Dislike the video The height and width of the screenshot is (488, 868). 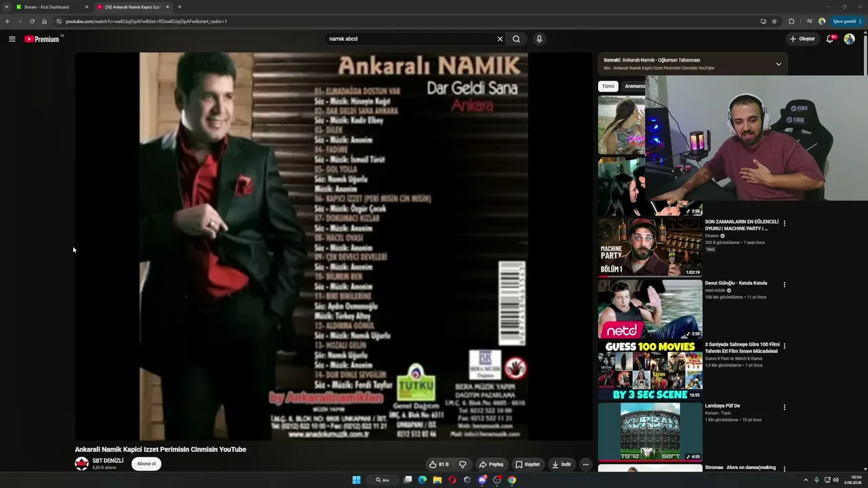tap(462, 464)
